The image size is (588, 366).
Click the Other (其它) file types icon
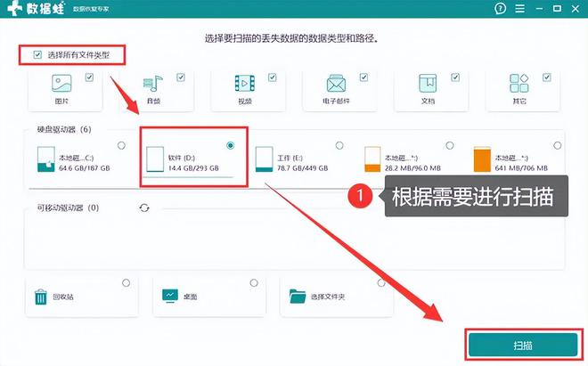pos(519,83)
